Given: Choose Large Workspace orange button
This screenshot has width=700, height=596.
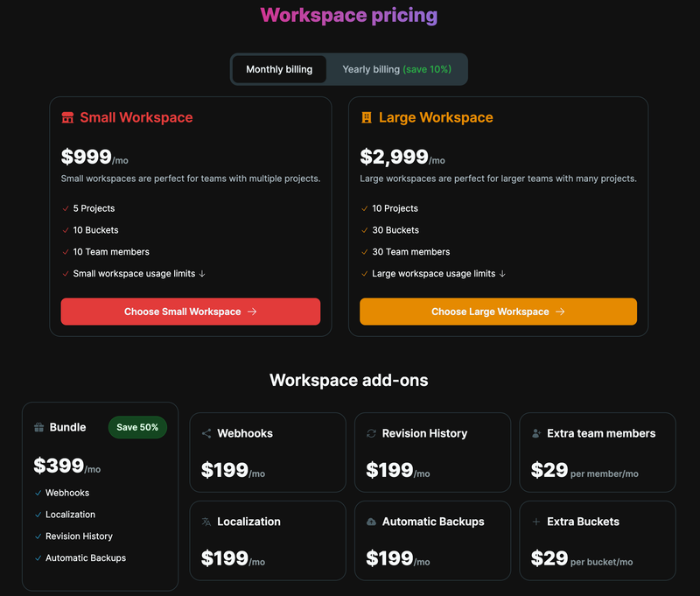Looking at the screenshot, I should click(x=498, y=312).
